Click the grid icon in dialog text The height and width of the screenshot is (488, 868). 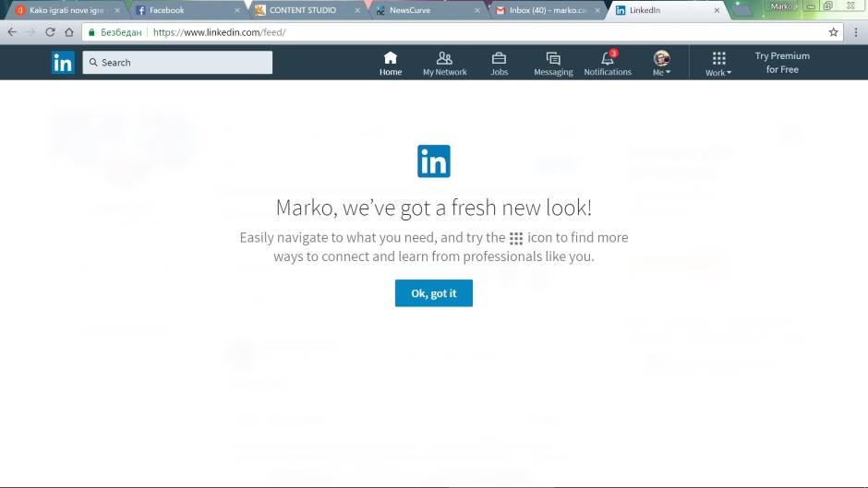tap(516, 239)
